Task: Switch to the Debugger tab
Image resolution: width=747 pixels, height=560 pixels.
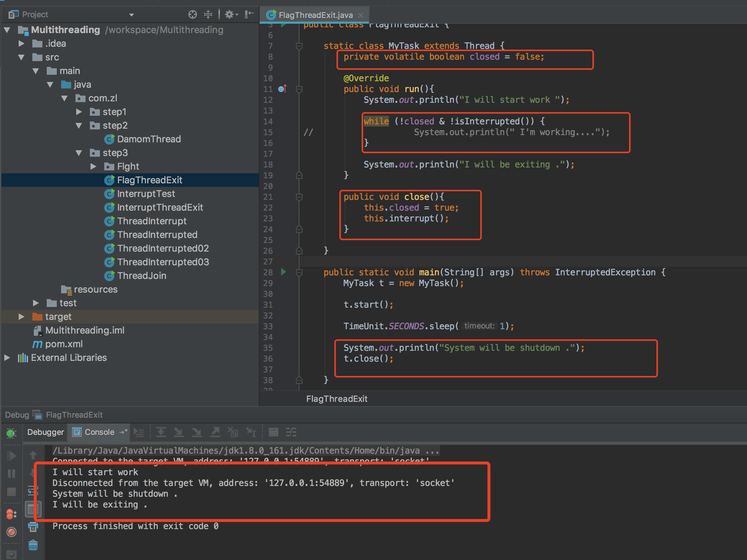Action: (46, 432)
